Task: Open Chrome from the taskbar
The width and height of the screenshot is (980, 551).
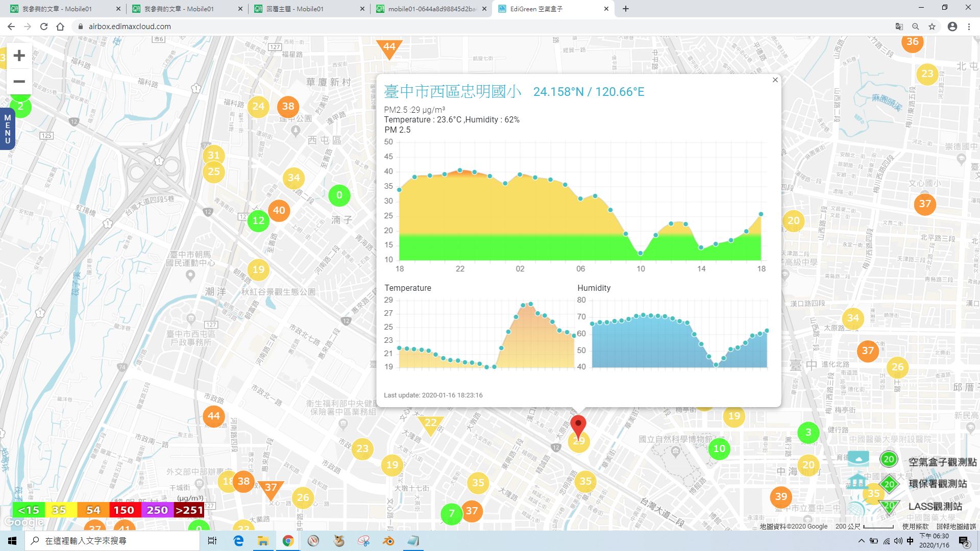Action: pos(288,541)
